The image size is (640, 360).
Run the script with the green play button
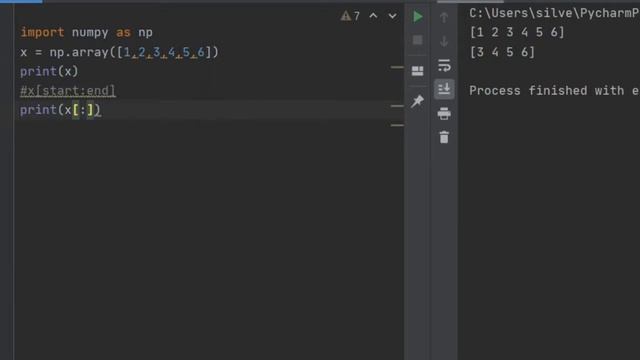point(418,16)
